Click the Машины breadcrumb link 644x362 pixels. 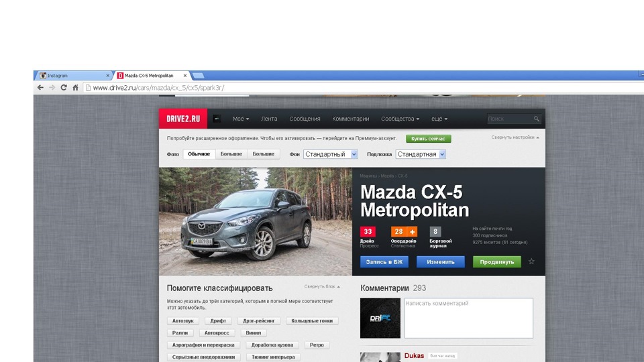click(368, 176)
